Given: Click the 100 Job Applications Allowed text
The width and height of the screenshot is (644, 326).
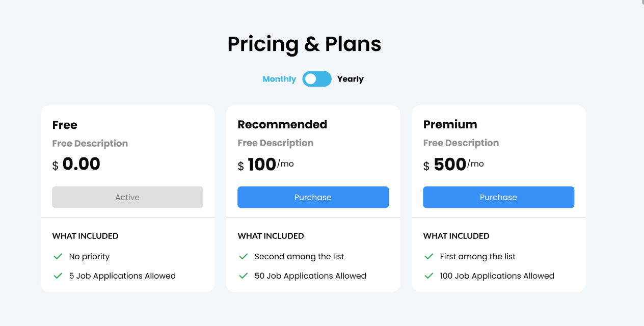Looking at the screenshot, I should [x=497, y=276].
